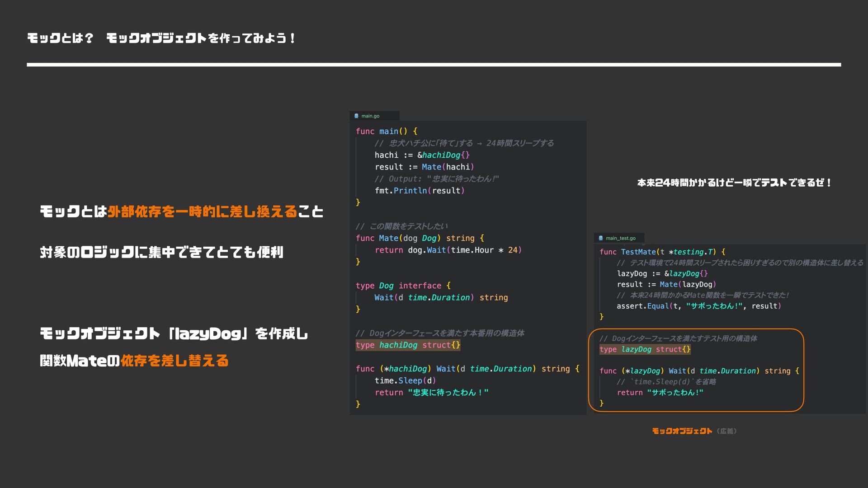Click the highlighted 'type hachiDog struct{}' line
The image size is (868, 488).
click(x=408, y=345)
